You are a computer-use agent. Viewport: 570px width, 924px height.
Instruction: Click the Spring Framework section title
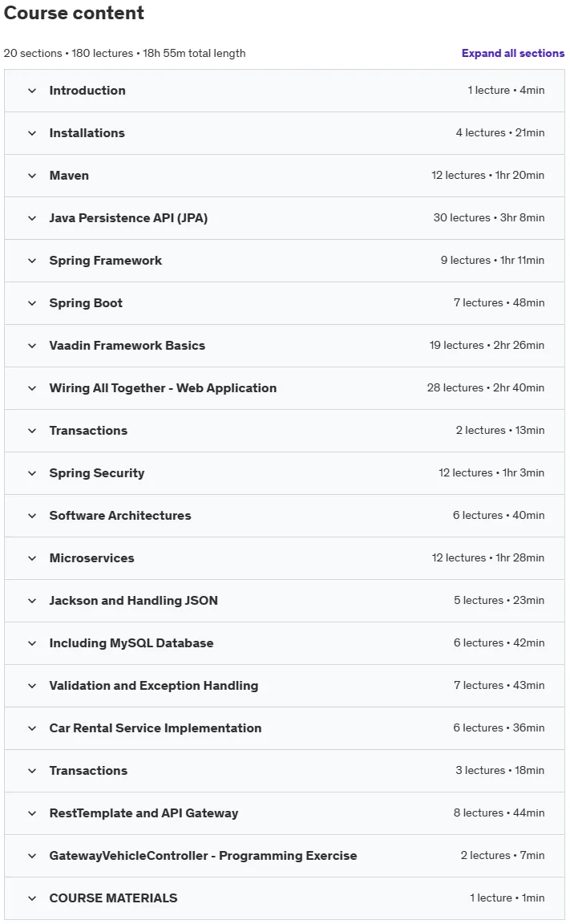(105, 261)
